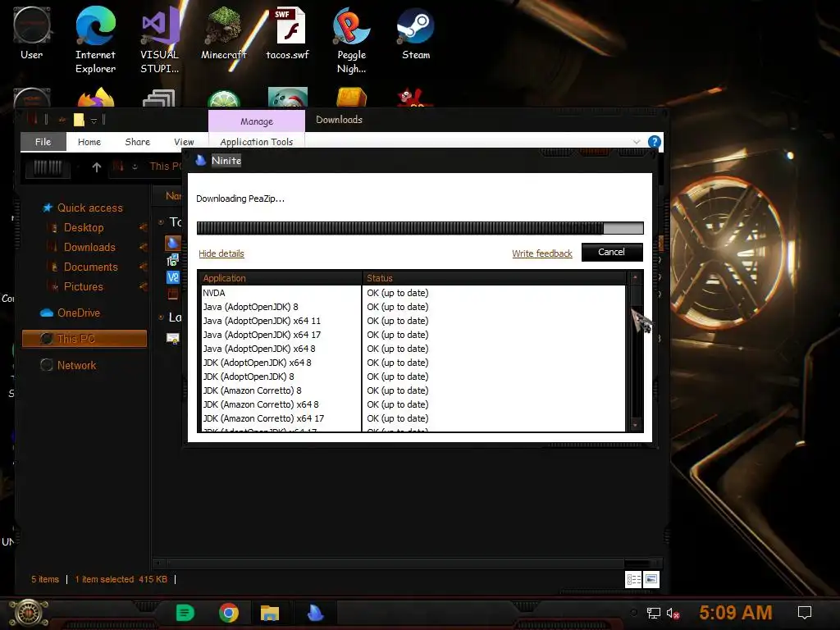Image resolution: width=840 pixels, height=630 pixels.
Task: Collapse the Today group in Explorer file list
Action: pyautogui.click(x=161, y=221)
